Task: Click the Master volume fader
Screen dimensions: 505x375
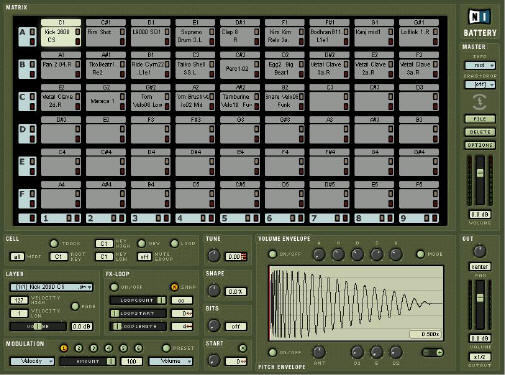Action: coord(480,173)
